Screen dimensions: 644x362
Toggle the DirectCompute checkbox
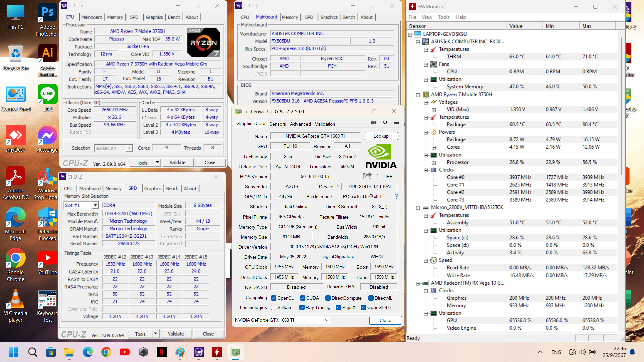coord(328,298)
